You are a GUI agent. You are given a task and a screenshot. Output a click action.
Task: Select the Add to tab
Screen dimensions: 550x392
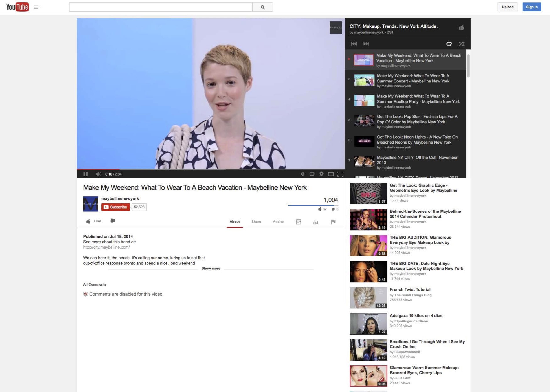[278, 222]
